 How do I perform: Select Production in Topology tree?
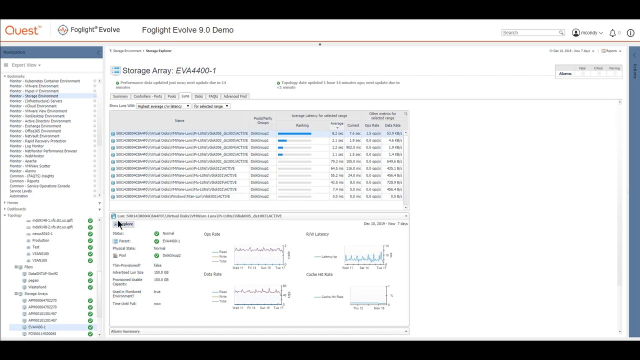coord(40,240)
